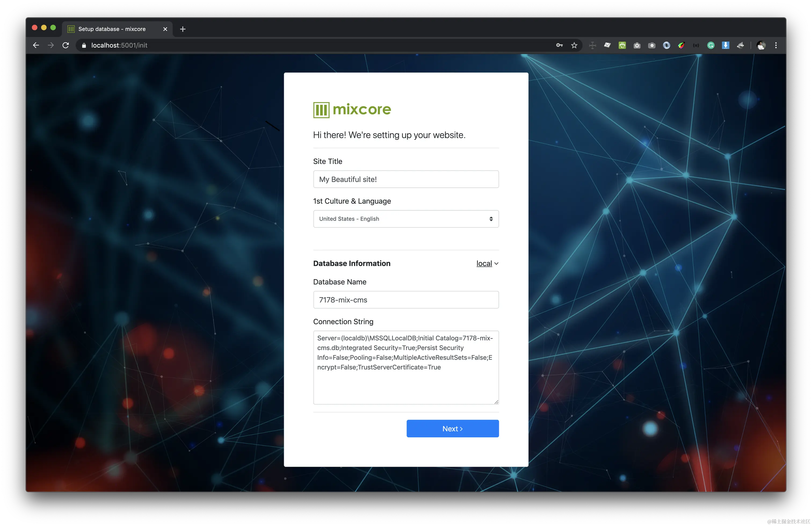The image size is (812, 526).
Task: Click the colorful feather extension icon
Action: tap(681, 45)
